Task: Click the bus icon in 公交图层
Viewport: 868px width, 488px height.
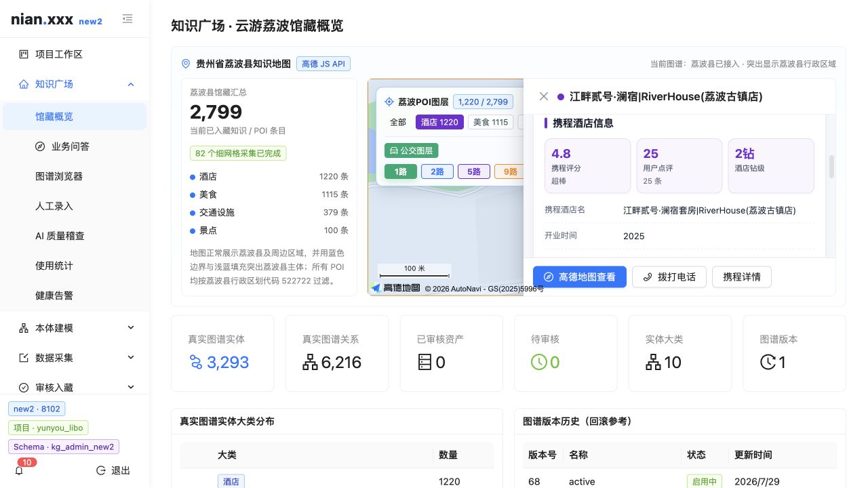Action: pos(393,150)
